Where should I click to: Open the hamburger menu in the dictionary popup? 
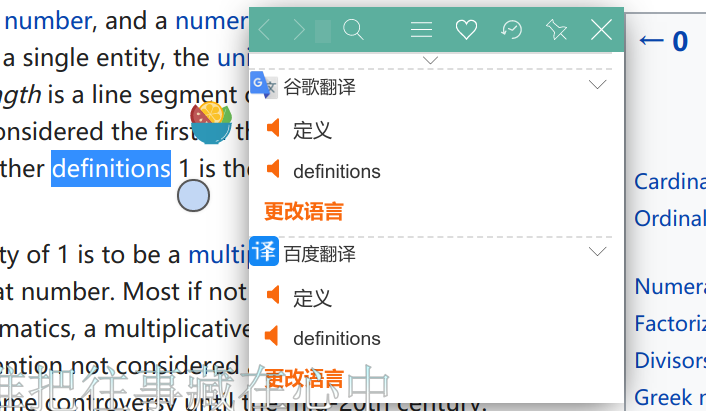click(x=421, y=30)
